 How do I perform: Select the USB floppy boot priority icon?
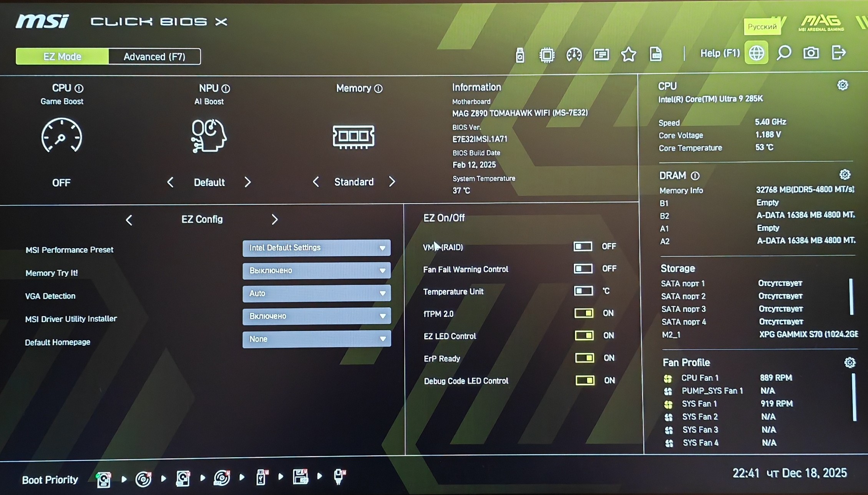pyautogui.click(x=300, y=477)
